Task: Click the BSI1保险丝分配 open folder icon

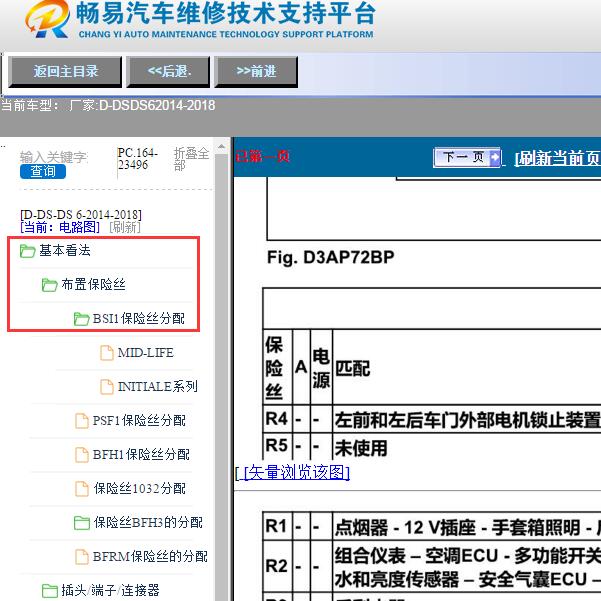Action: [x=81, y=319]
